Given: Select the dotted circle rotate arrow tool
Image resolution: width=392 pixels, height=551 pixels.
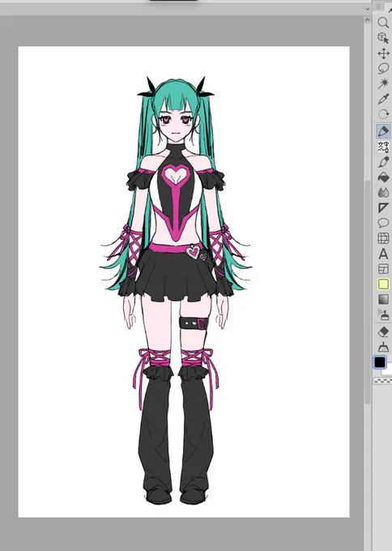Looking at the screenshot, I should 383,114.
